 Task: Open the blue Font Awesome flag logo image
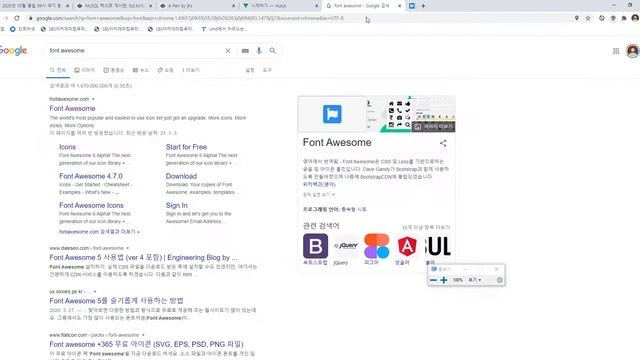[332, 114]
